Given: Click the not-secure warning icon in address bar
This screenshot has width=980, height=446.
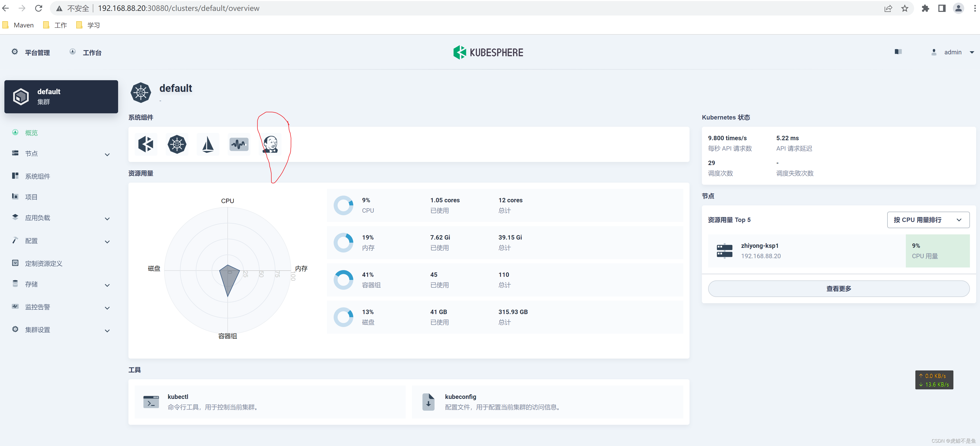Looking at the screenshot, I should pyautogui.click(x=59, y=8).
